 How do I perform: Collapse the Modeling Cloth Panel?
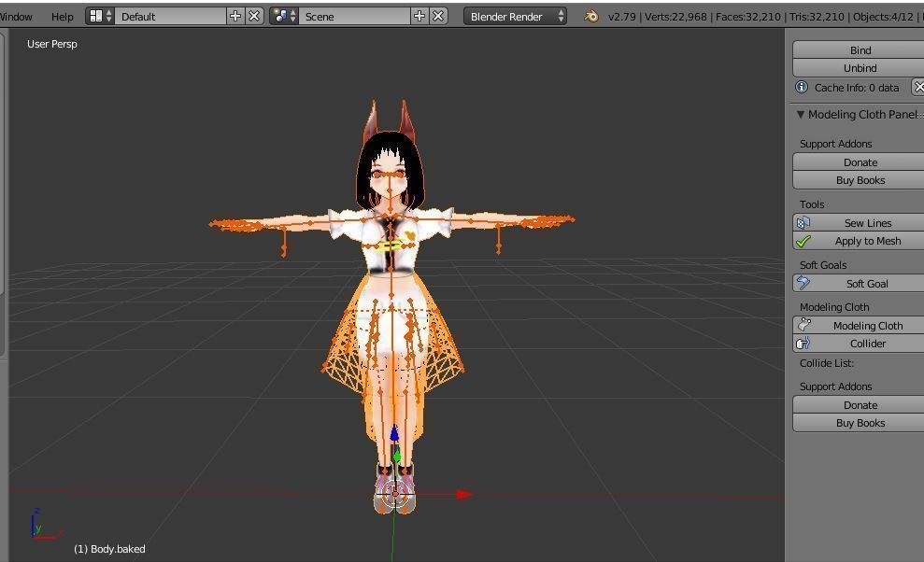pos(801,114)
